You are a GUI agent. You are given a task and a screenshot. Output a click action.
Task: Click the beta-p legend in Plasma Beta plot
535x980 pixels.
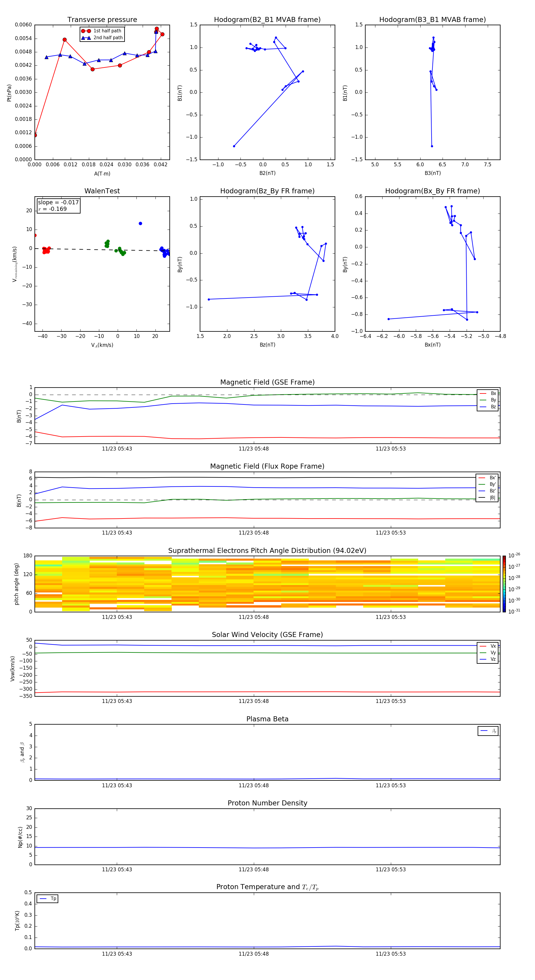point(488,731)
